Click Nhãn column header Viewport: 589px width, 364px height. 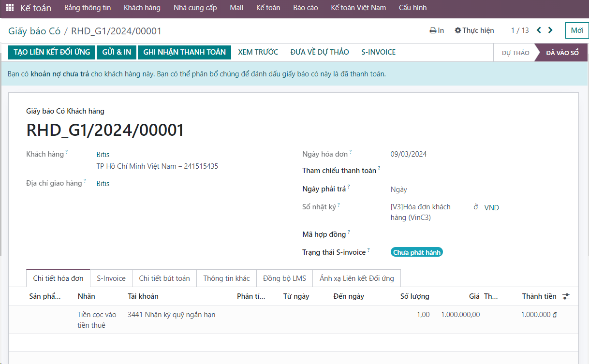[87, 296]
